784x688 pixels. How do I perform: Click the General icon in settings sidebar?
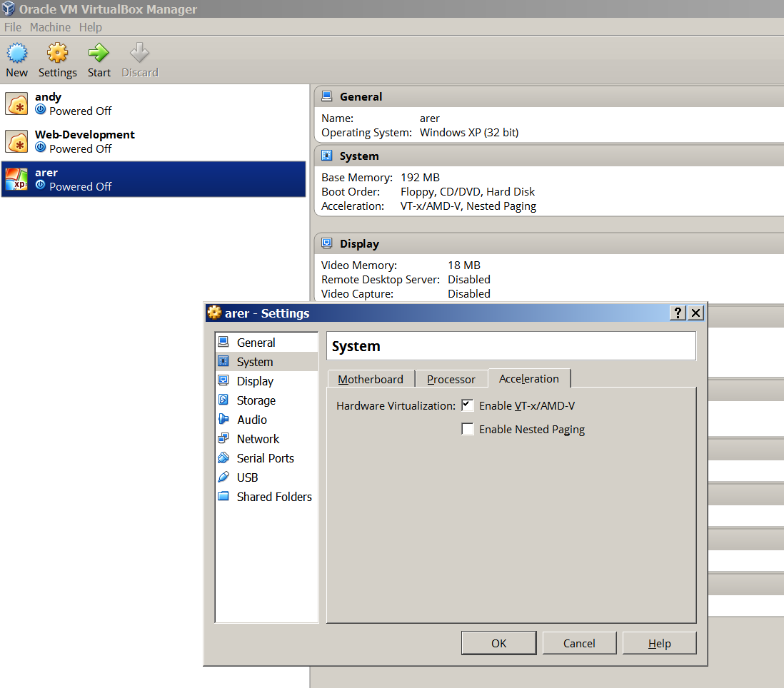223,342
